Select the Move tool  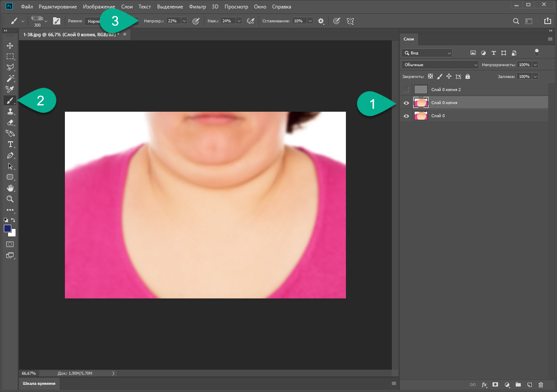[x=10, y=46]
